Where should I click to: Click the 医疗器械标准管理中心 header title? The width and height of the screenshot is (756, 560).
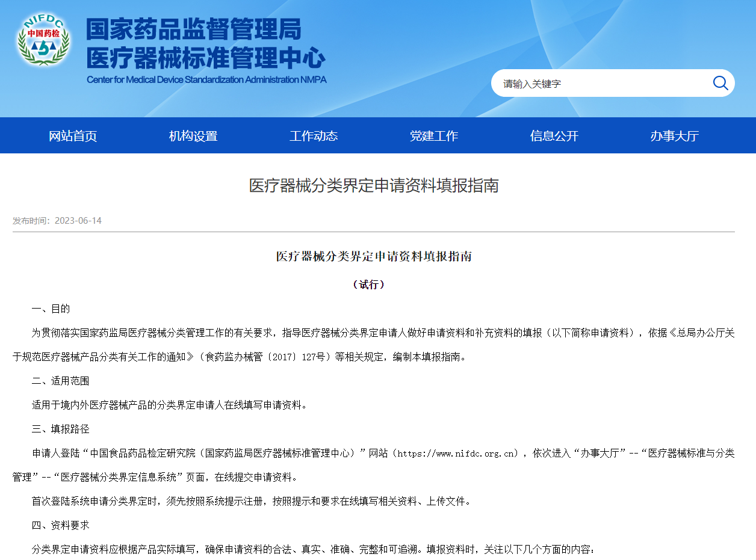[206, 58]
